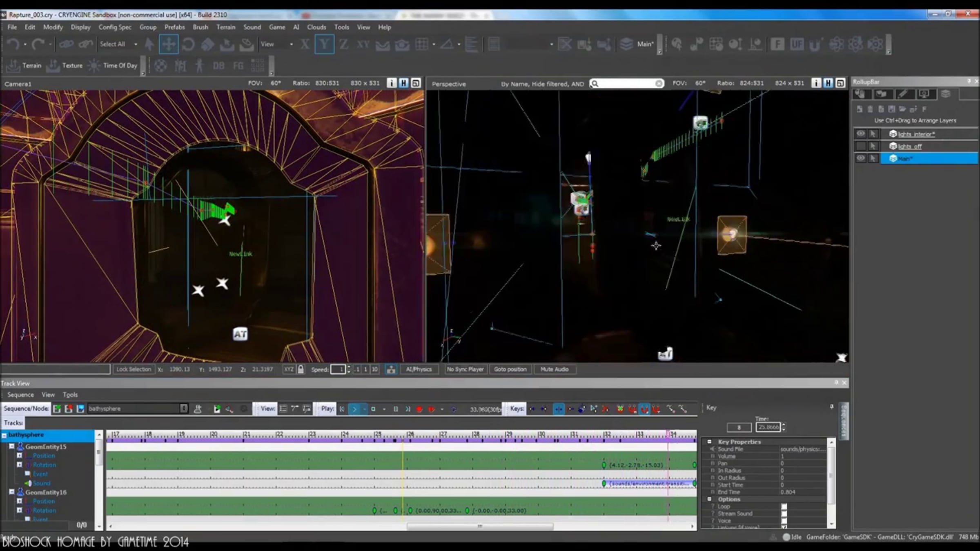
Task: Open the Terrain editor
Action: pos(24,65)
